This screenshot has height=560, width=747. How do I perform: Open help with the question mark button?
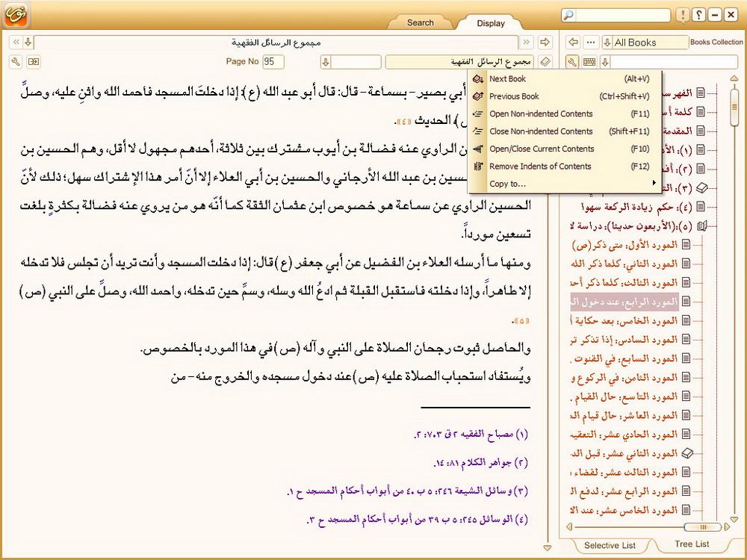(698, 15)
